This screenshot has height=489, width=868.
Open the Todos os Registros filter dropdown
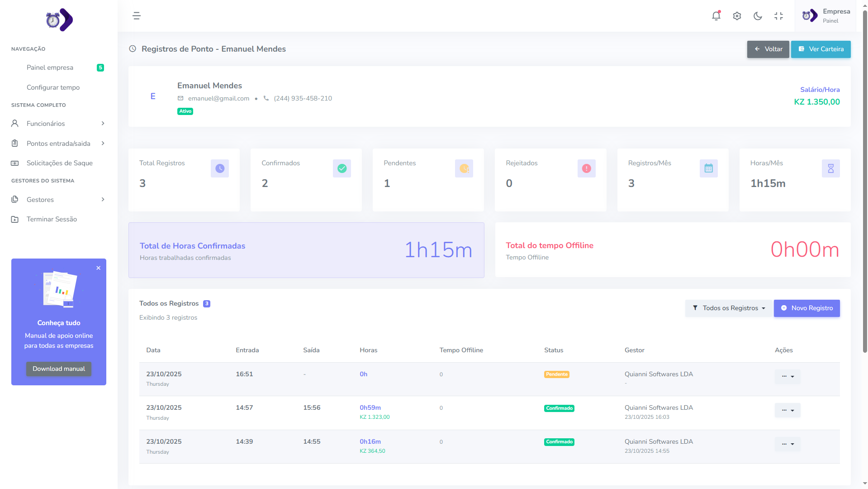[728, 308]
